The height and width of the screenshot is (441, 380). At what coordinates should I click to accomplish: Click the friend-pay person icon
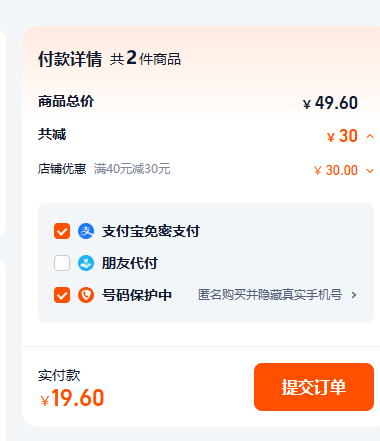click(86, 263)
